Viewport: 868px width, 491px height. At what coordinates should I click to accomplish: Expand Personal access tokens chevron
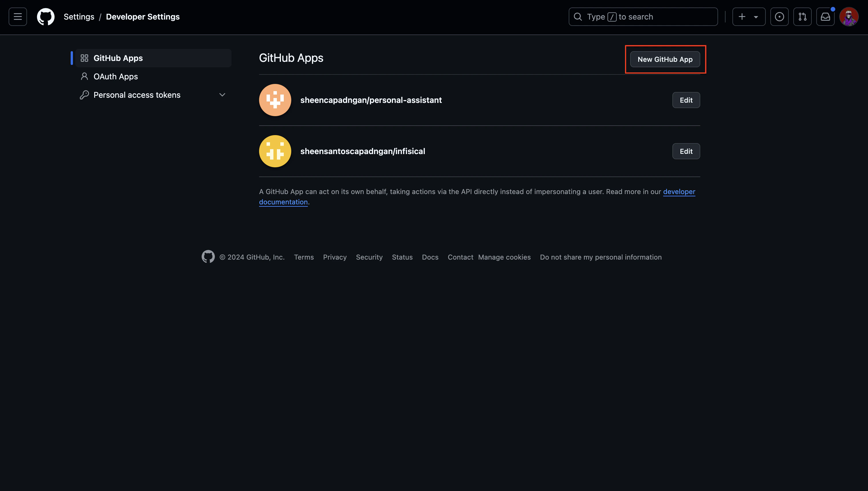[x=222, y=95]
